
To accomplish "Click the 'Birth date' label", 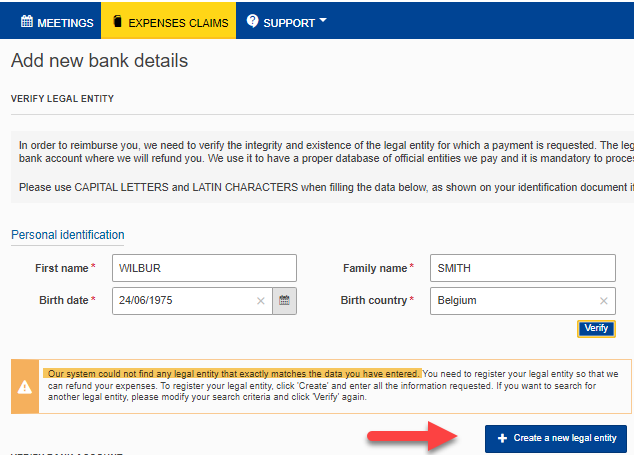I will [63, 300].
